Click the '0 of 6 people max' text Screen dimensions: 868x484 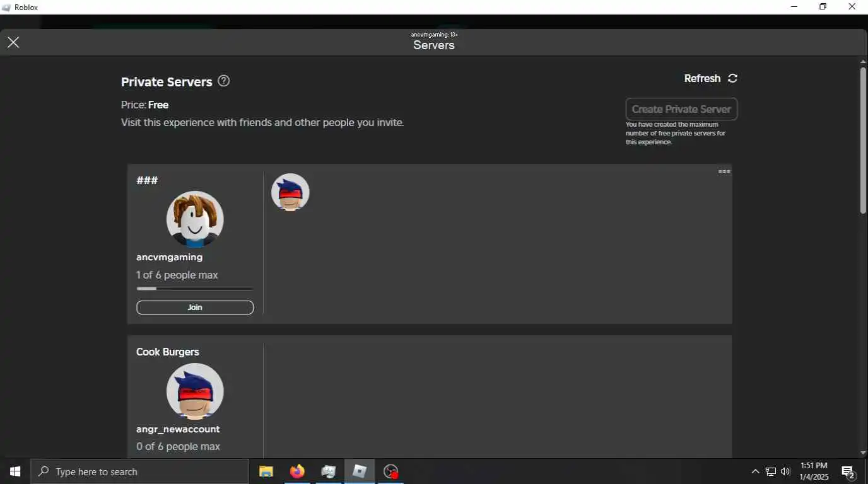178,446
